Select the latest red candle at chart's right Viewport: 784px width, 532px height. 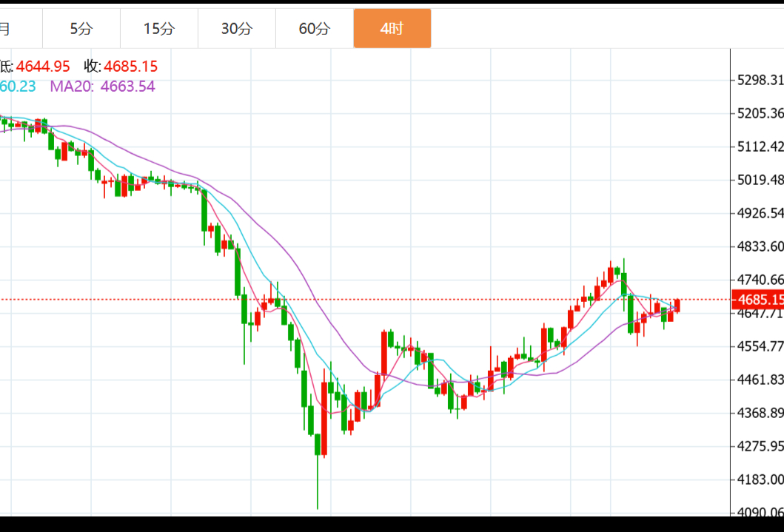(677, 306)
